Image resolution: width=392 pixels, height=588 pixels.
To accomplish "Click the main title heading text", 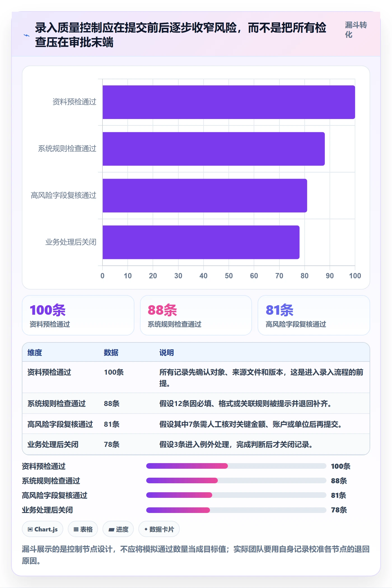I will [x=181, y=35].
